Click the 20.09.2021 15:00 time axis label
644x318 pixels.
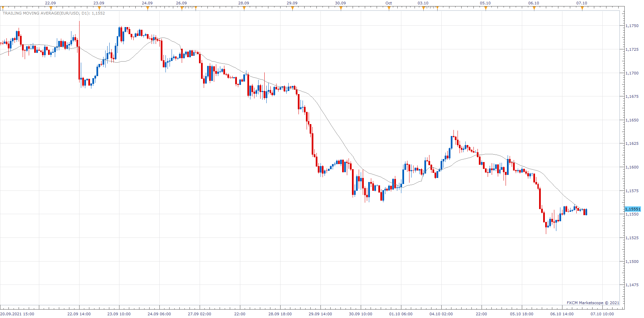click(17, 314)
